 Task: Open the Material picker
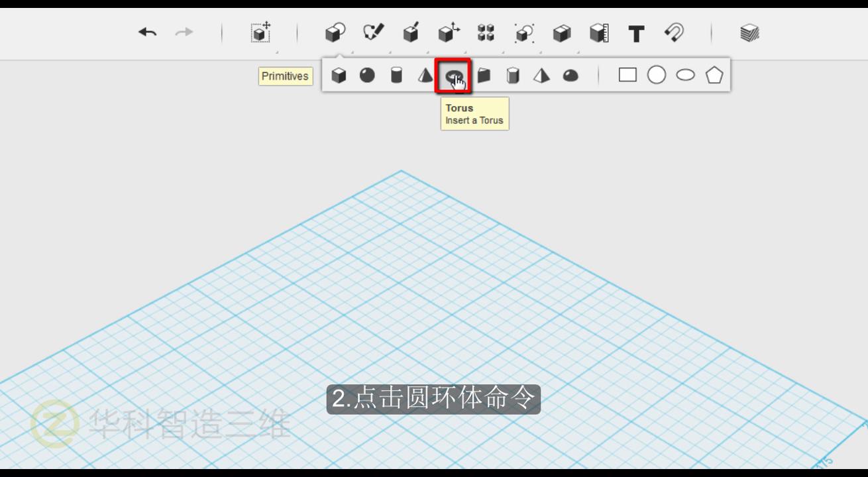pyautogui.click(x=749, y=33)
